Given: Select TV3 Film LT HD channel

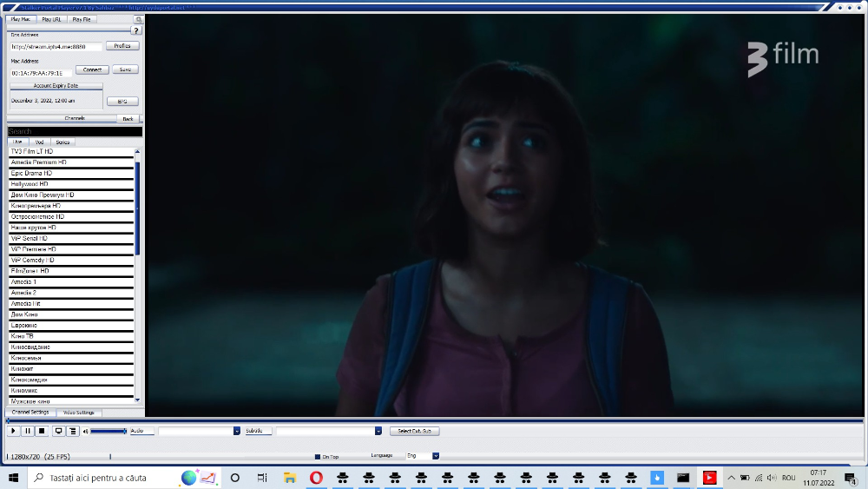Looking at the screenshot, I should [71, 151].
